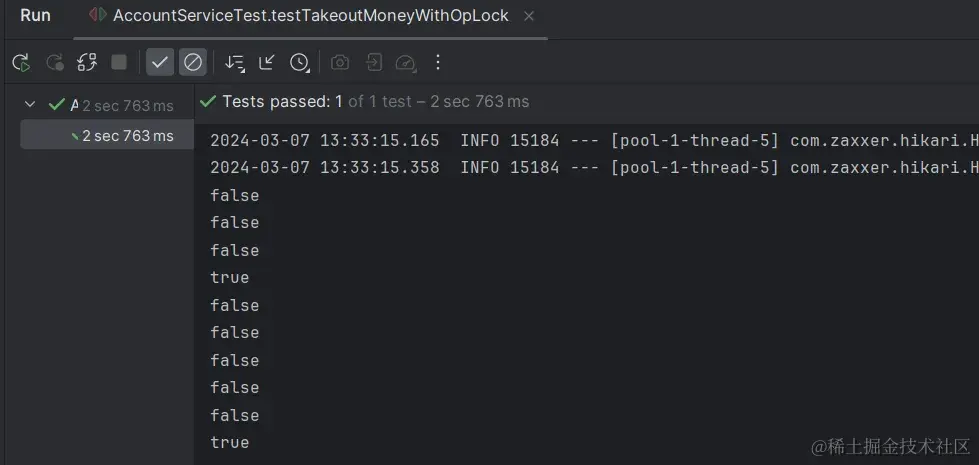This screenshot has width=979, height=465.
Task: Open the More options kebab menu
Action: coord(437,63)
